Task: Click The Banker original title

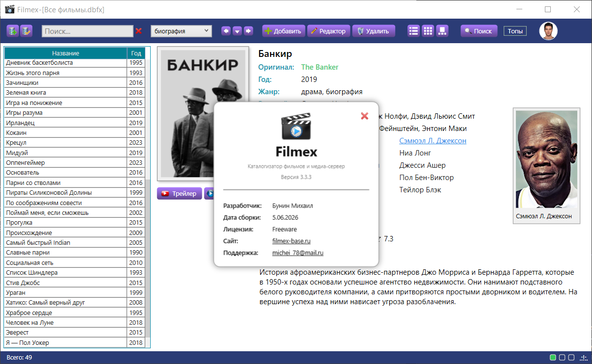Action: pyautogui.click(x=320, y=67)
